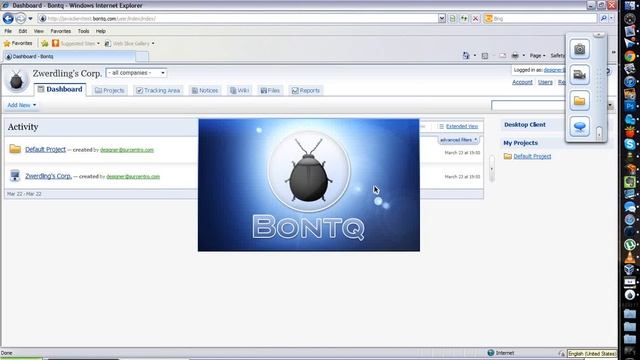Switch to the Reports tab
640x360 pixels.
tap(306, 91)
